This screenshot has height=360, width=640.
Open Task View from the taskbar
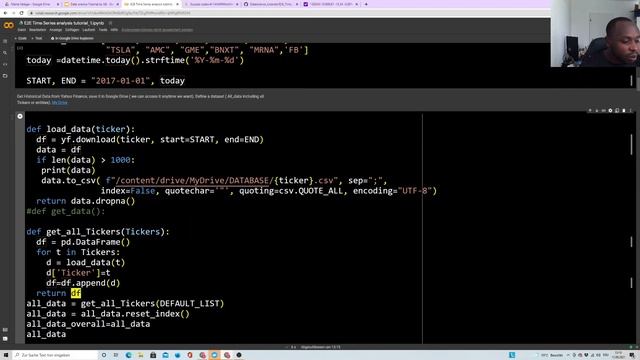116,355
